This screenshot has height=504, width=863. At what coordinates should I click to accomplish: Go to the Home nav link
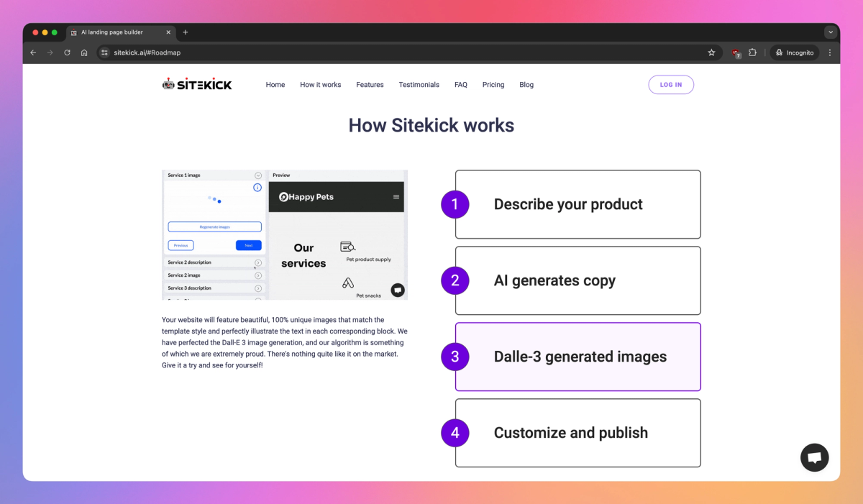coord(275,85)
